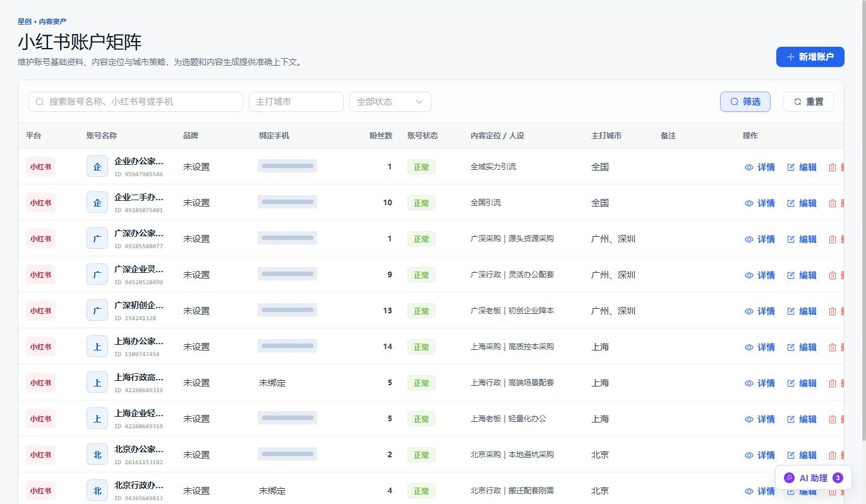The image size is (866, 504).
Task: Click the vertical page scrollbar
Action: tap(863, 221)
